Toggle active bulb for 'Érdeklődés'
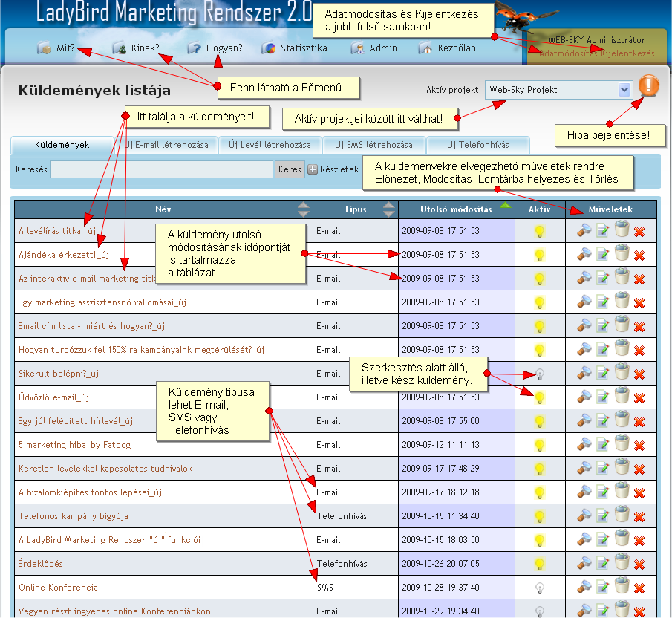This screenshot has height=618, width=672. coord(540,565)
